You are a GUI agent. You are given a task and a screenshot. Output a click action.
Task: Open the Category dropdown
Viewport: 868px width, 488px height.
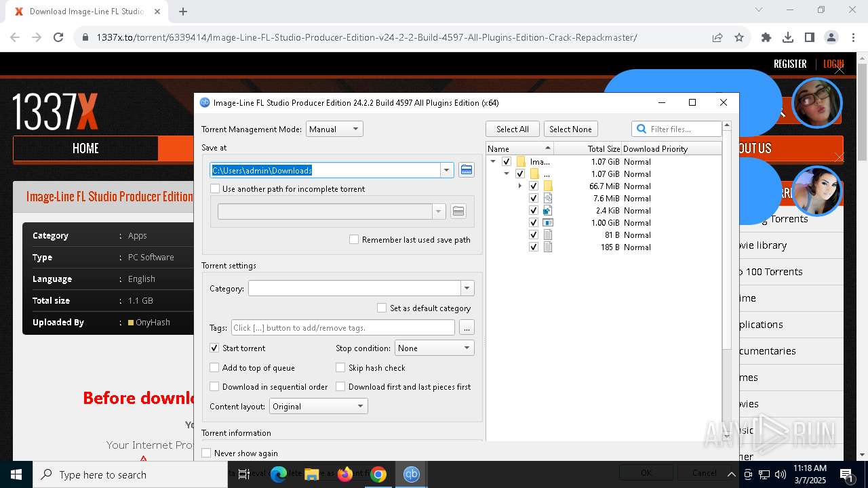click(x=467, y=289)
